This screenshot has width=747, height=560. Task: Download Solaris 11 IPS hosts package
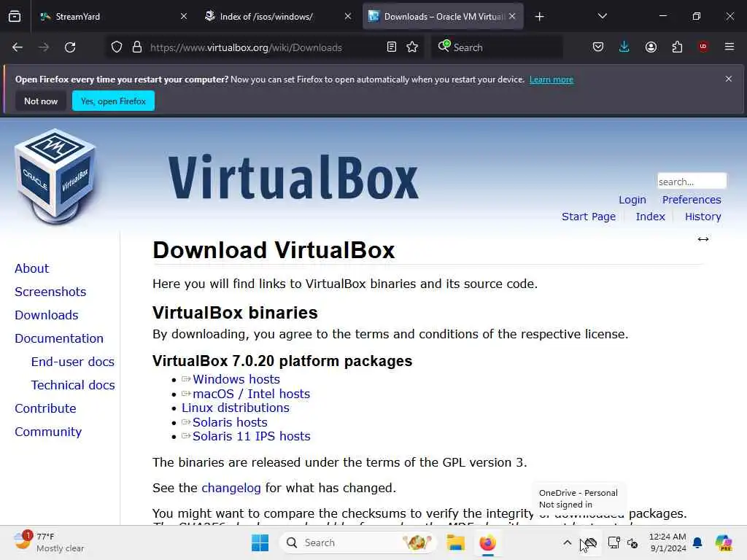pos(252,436)
